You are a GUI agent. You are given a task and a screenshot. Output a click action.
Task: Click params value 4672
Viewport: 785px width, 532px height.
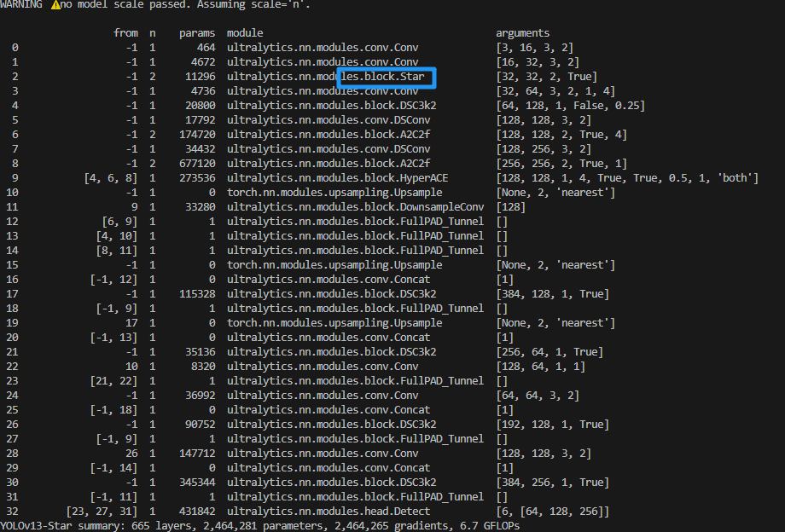pyautogui.click(x=203, y=62)
